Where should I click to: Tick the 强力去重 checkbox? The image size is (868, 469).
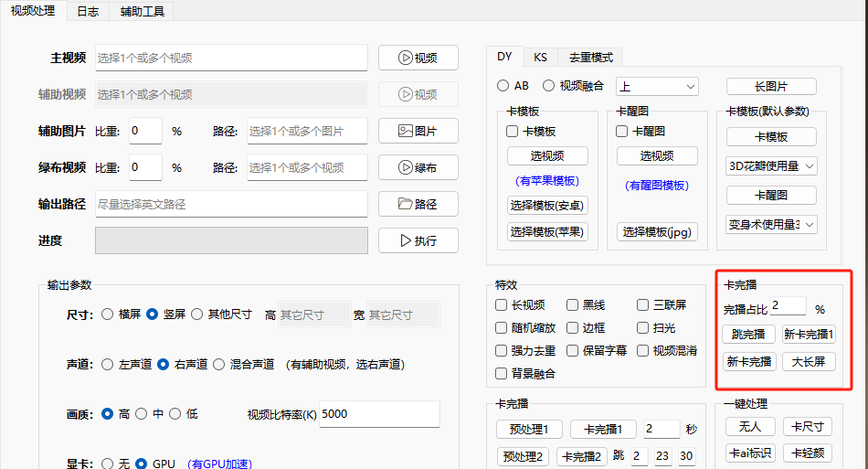click(501, 350)
